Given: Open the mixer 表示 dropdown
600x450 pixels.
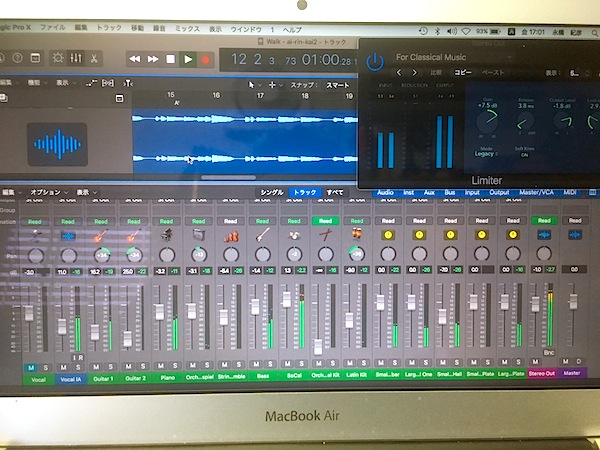Looking at the screenshot, I should (86, 192).
